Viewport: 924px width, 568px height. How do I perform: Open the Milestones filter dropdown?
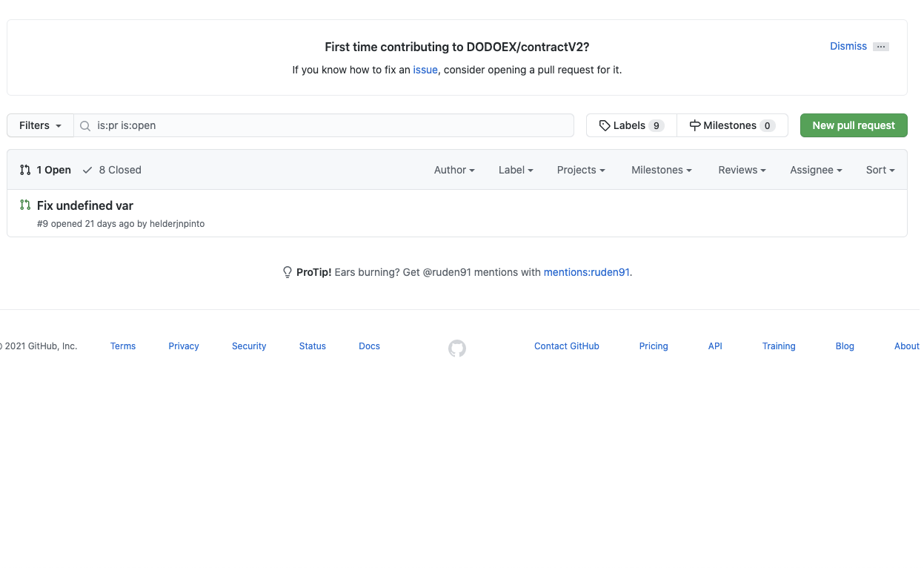pyautogui.click(x=661, y=170)
